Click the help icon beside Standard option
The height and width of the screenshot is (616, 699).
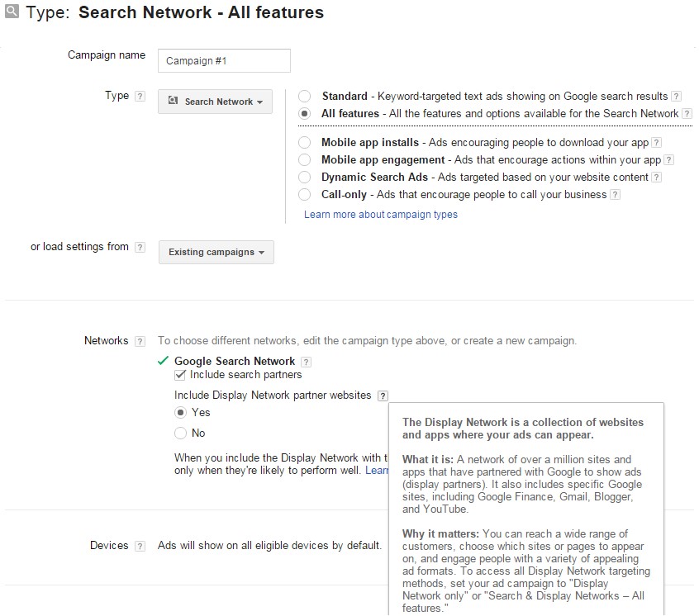click(678, 96)
